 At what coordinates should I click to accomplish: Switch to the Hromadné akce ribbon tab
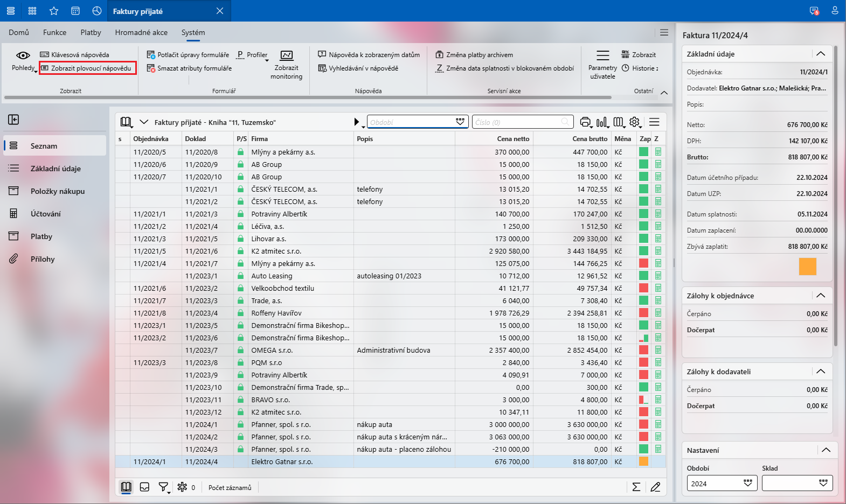tap(141, 32)
